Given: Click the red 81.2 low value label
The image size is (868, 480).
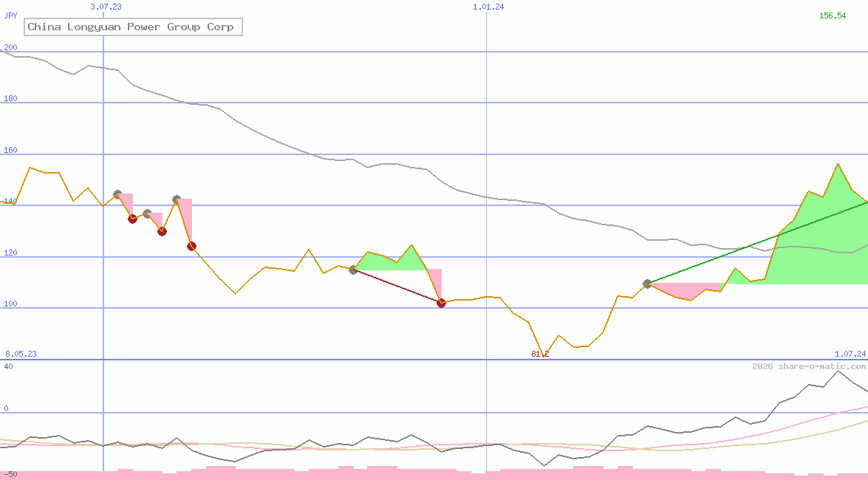Looking at the screenshot, I should [540, 354].
